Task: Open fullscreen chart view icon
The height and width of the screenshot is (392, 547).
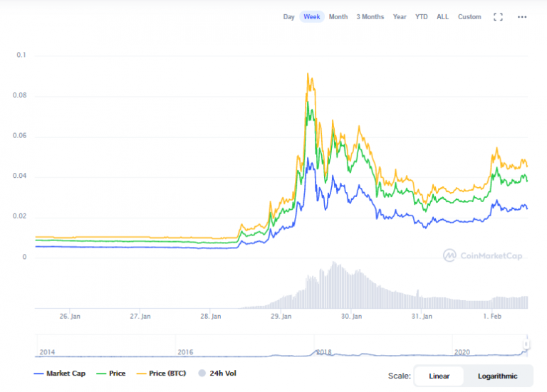Action: click(498, 17)
